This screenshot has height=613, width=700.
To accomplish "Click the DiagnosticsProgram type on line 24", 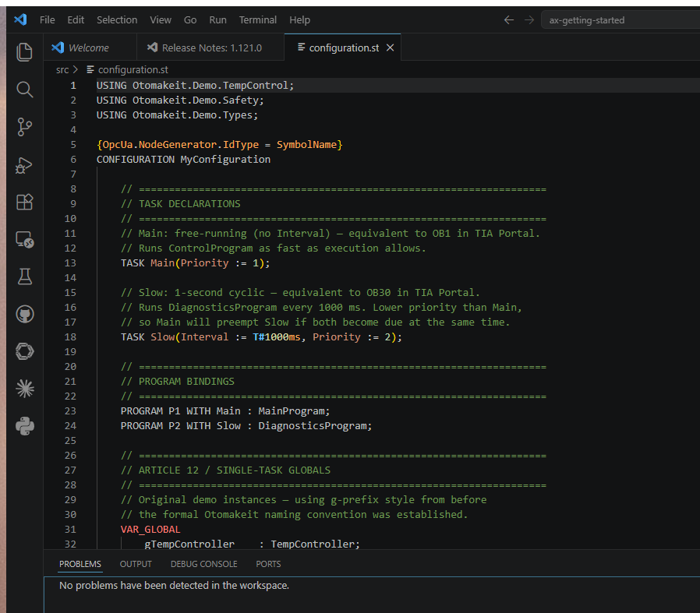I will click(x=312, y=425).
